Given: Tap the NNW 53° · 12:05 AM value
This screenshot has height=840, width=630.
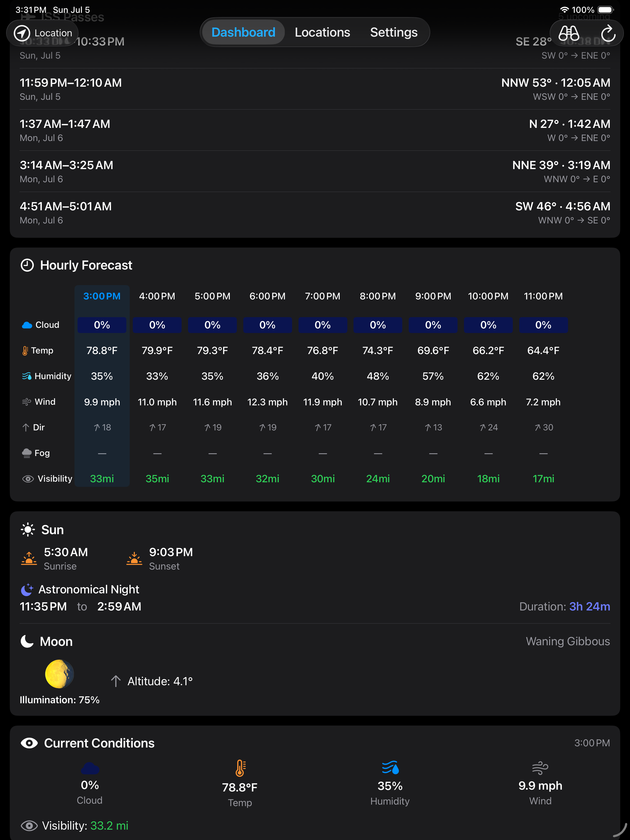Looking at the screenshot, I should [556, 83].
